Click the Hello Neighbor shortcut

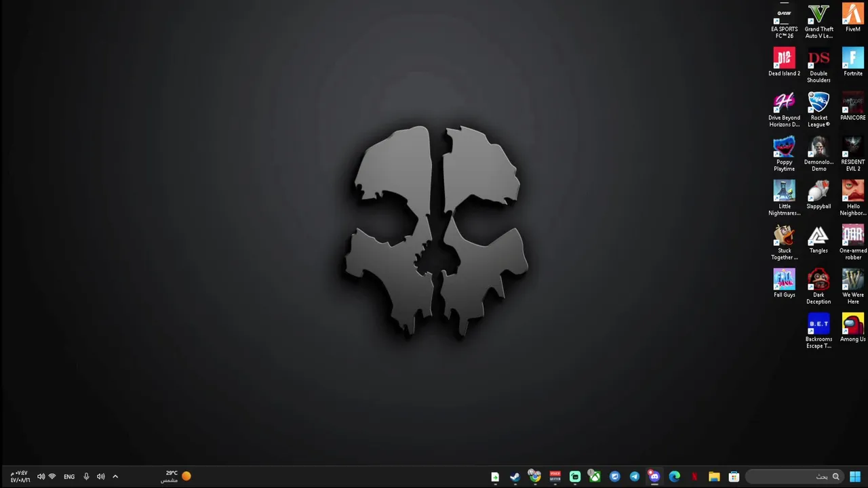click(853, 198)
